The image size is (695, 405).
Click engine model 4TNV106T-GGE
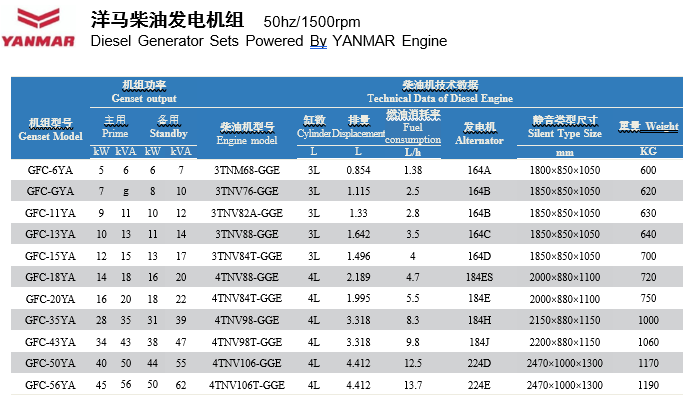(247, 385)
